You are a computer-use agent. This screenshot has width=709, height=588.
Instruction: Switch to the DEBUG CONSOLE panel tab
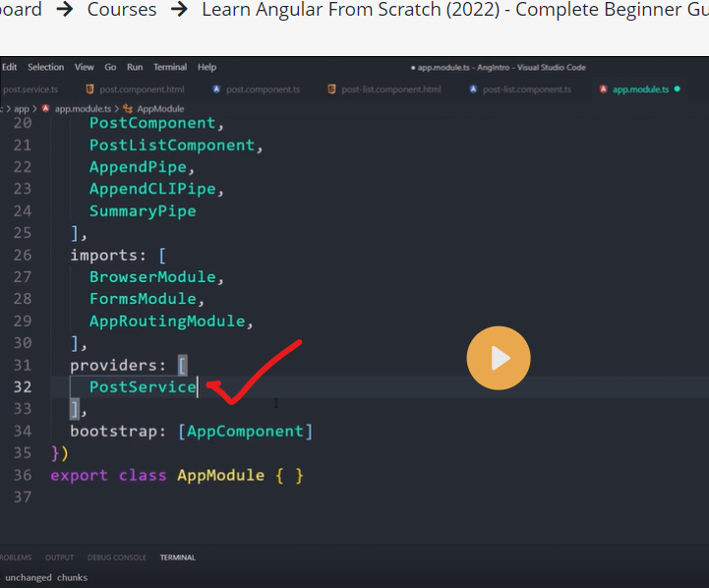pyautogui.click(x=117, y=558)
